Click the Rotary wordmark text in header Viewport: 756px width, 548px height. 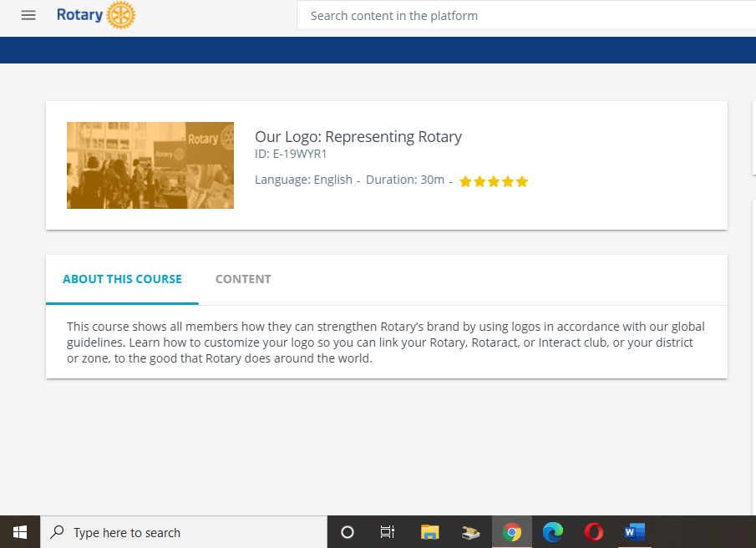tap(79, 15)
